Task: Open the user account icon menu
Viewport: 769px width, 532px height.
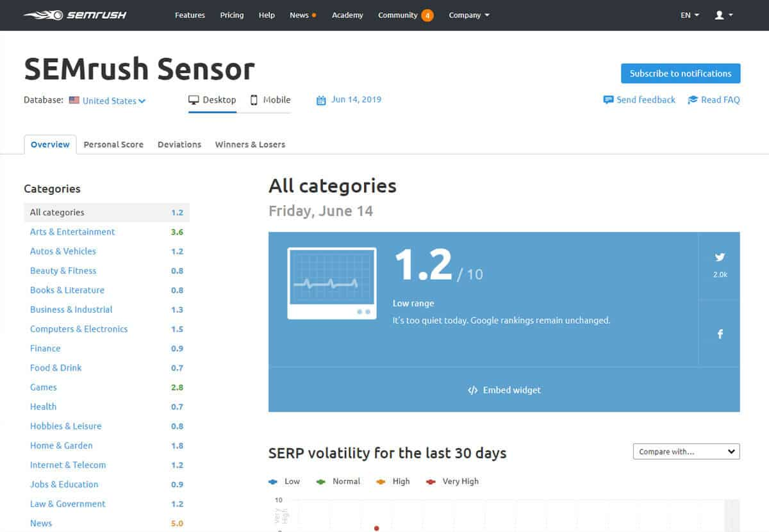Action: pyautogui.click(x=724, y=15)
